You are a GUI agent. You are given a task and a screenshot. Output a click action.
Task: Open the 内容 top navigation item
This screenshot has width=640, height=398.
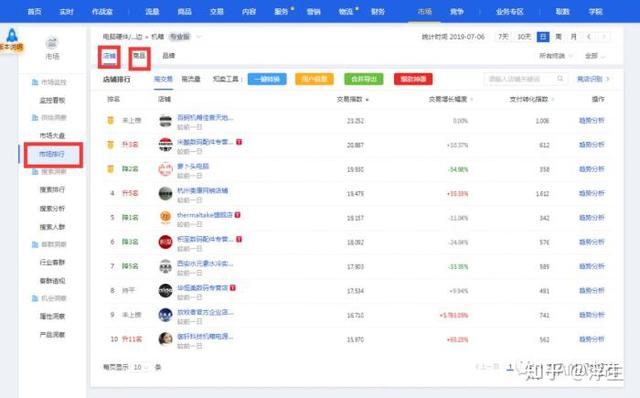pos(249,11)
